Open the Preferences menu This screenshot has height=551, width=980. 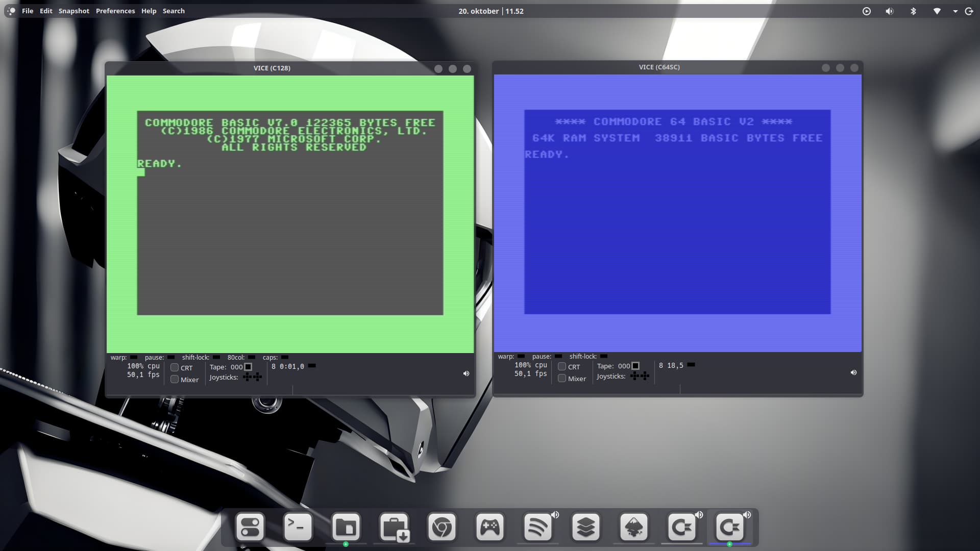115,11
